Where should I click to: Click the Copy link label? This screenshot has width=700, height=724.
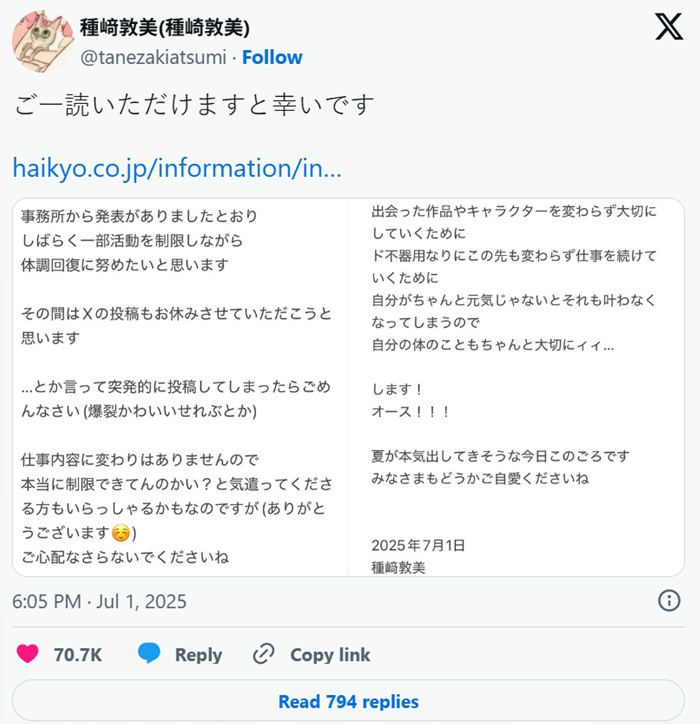pyautogui.click(x=330, y=655)
